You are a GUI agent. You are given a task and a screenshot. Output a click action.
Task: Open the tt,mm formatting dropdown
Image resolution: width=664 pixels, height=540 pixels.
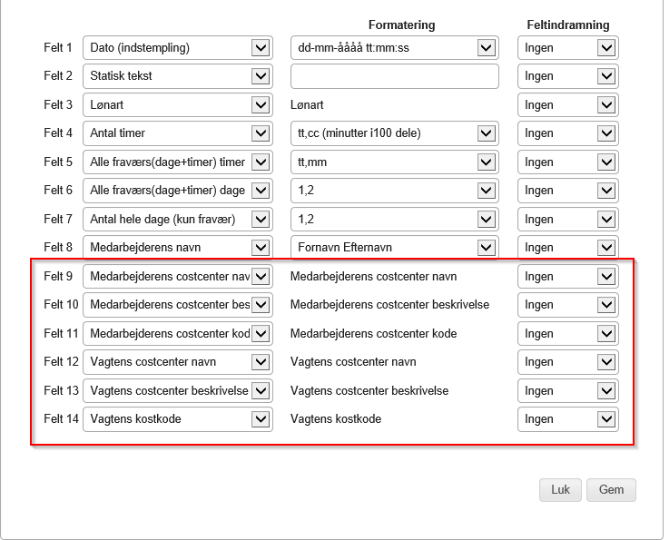pos(394,162)
